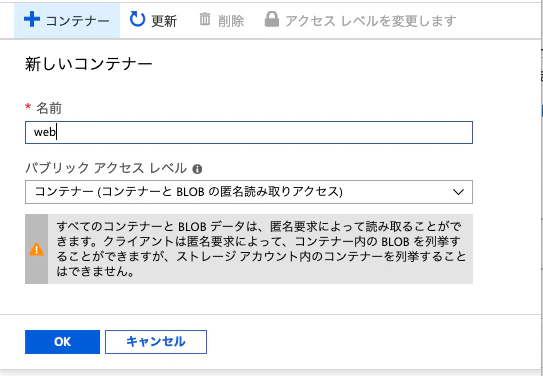Click the 名前 field label
This screenshot has height=376, width=543.
[x=49, y=109]
